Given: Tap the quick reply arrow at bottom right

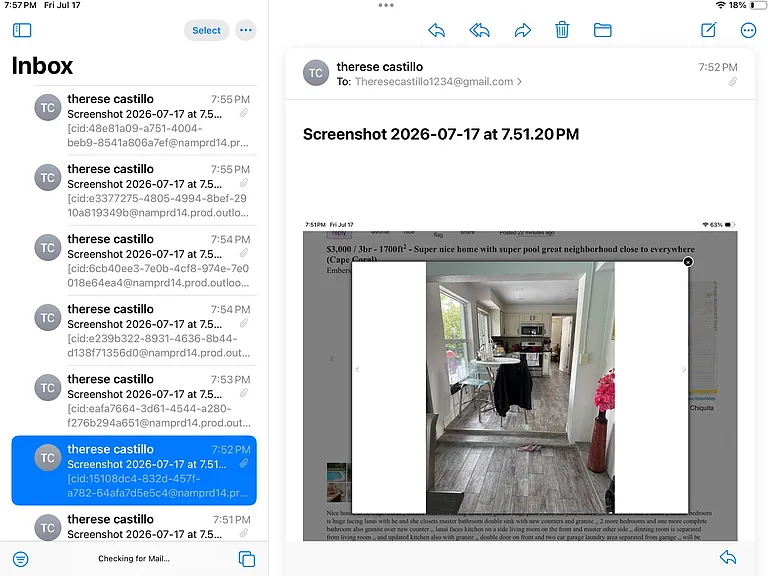Looking at the screenshot, I should 728,557.
